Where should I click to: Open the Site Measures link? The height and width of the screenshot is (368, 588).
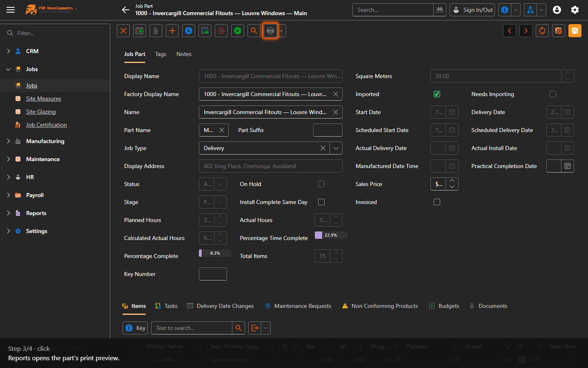click(x=44, y=99)
